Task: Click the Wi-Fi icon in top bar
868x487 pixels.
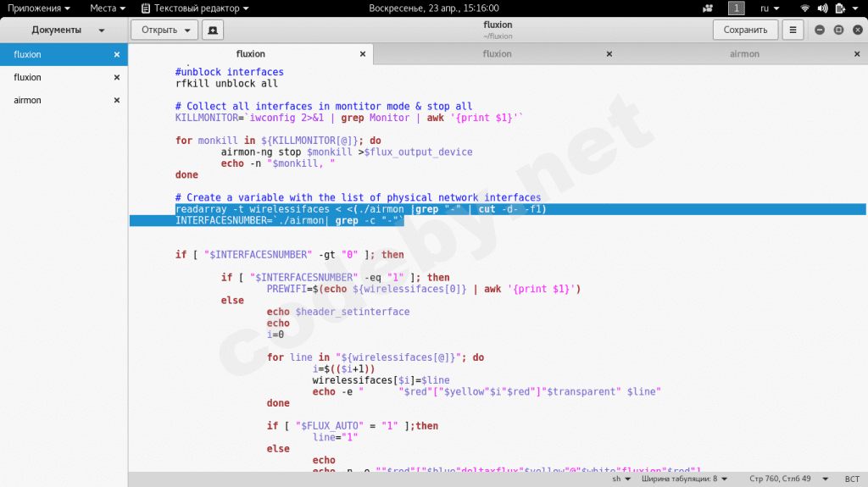Action: 804,8
